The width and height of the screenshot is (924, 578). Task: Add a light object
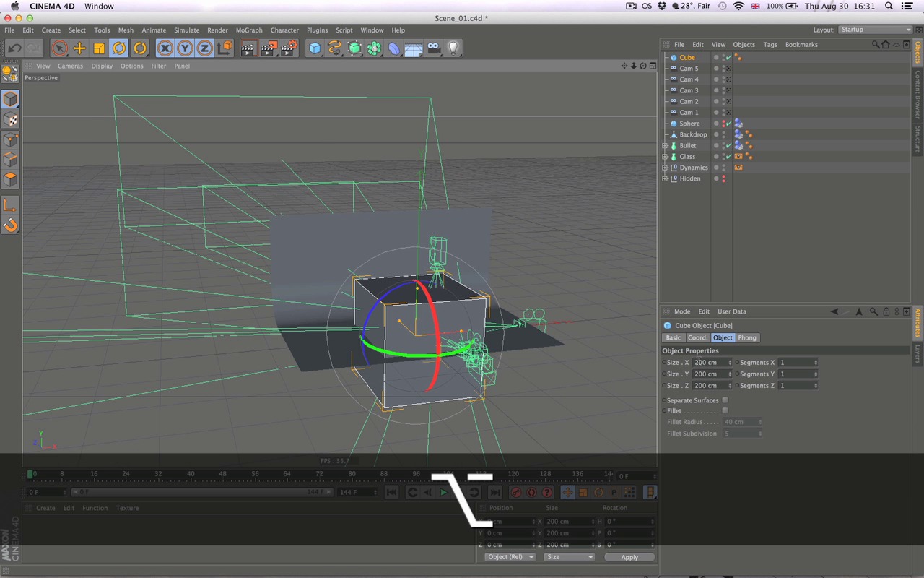[x=453, y=48]
